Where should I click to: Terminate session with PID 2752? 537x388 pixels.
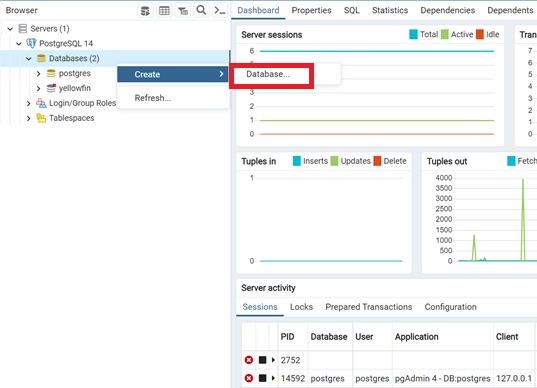249,360
